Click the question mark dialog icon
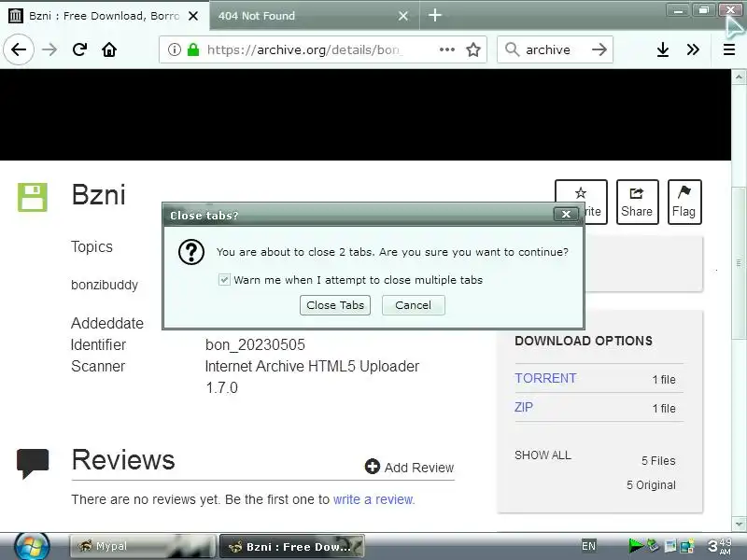The image size is (747, 560). [x=191, y=252]
